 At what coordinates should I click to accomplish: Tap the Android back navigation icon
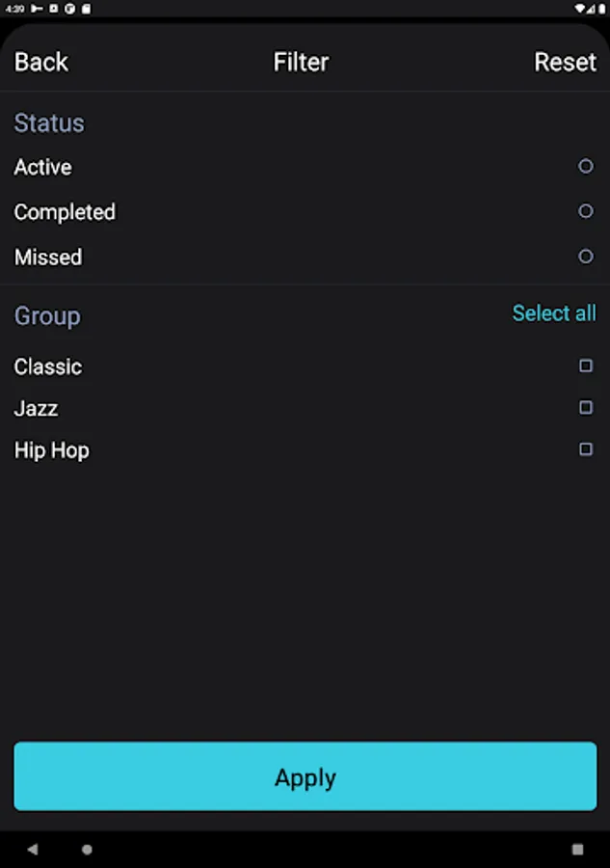[33, 849]
